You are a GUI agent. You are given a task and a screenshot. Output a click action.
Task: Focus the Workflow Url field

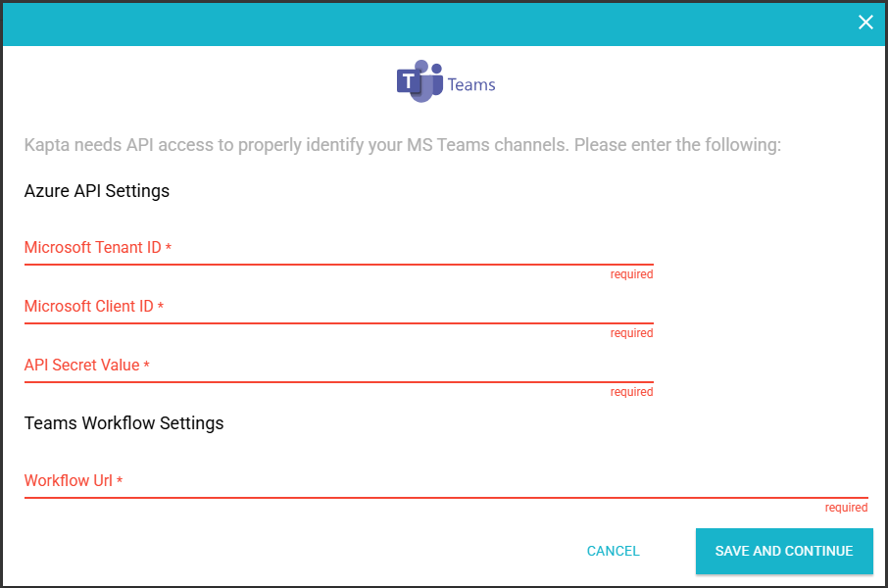(x=446, y=482)
